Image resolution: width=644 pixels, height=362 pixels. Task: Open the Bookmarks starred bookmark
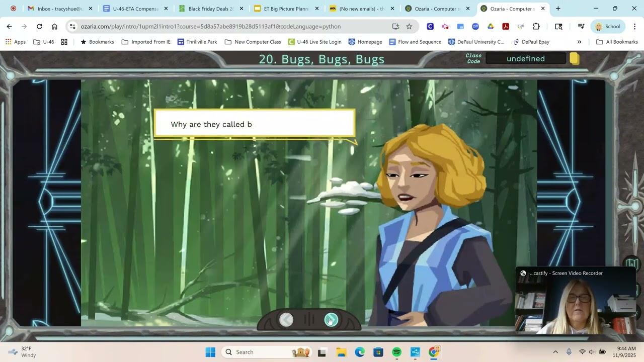click(97, 42)
